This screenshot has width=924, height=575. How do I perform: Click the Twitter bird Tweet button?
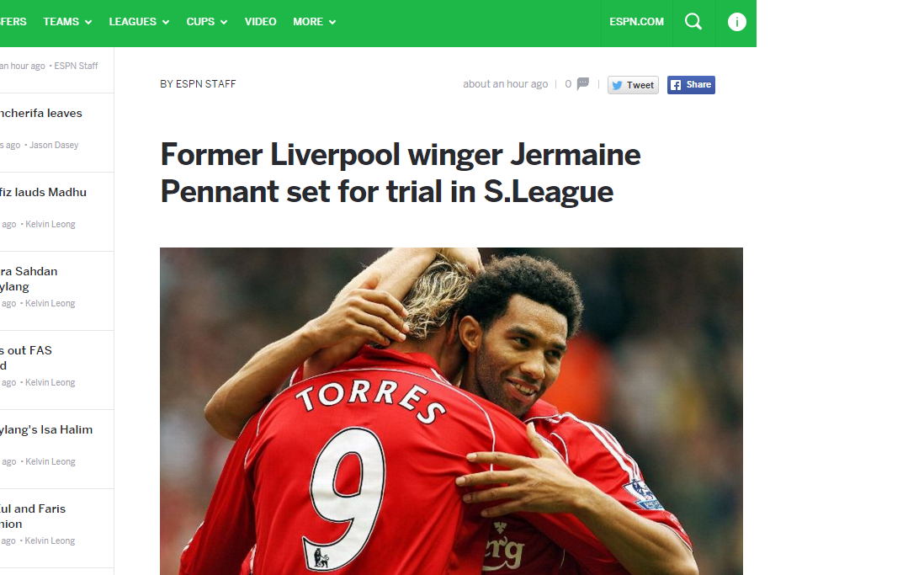pyautogui.click(x=633, y=85)
